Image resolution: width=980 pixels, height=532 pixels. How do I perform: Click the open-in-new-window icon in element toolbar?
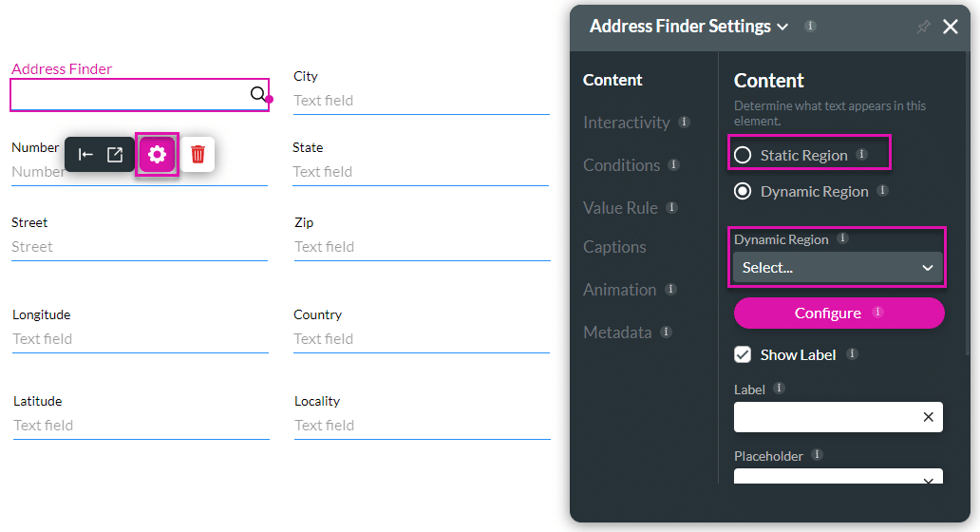coord(115,154)
